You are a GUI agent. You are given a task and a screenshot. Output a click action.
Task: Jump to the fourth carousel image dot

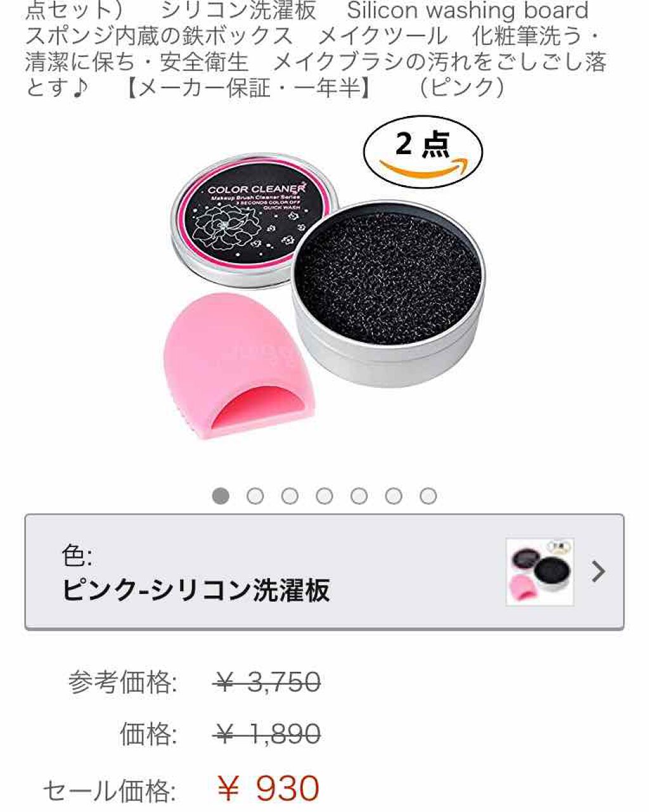(324, 496)
